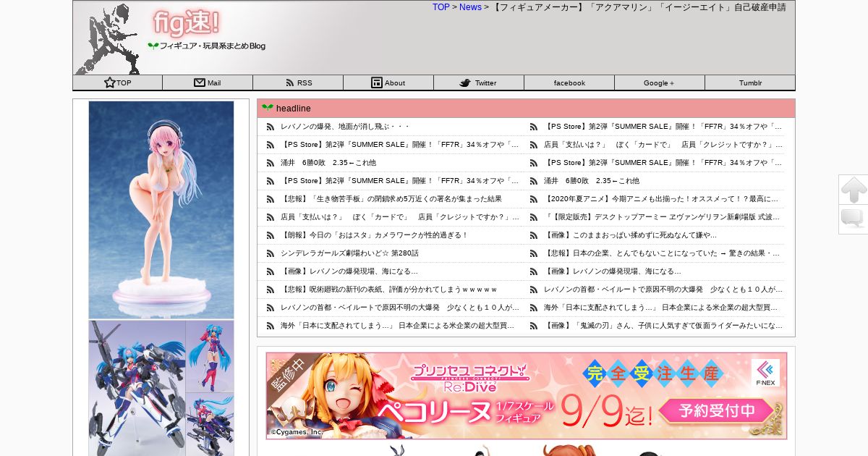Open Google+ in the navigation bar
This screenshot has width=868, height=456.
tap(659, 83)
